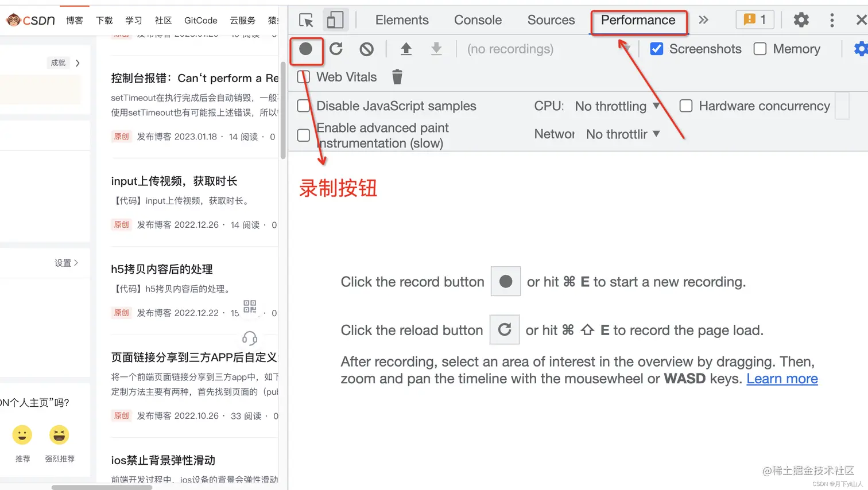Load a profile with the upload arrow
Image resolution: width=868 pixels, height=490 pixels.
click(406, 49)
